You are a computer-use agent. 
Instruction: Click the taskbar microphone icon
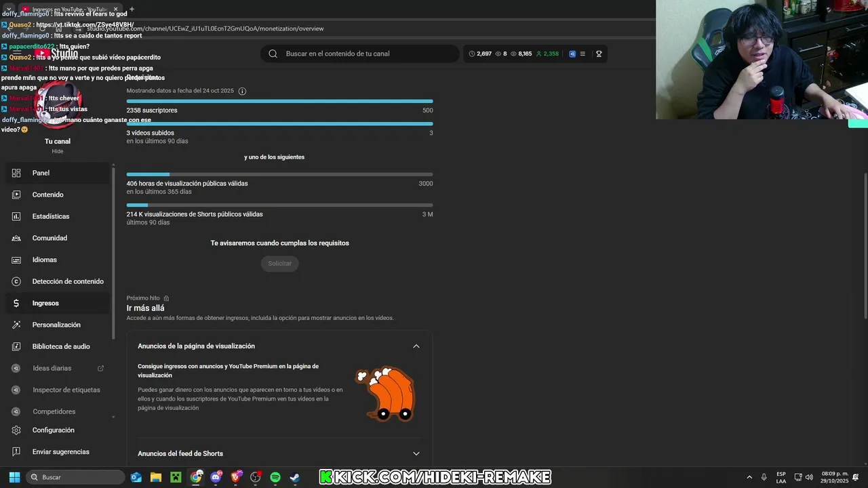(x=764, y=477)
